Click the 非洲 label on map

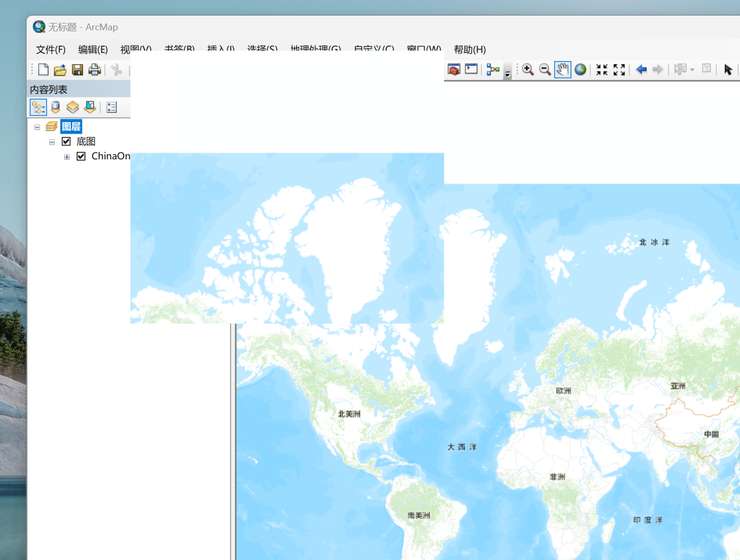coord(557,477)
